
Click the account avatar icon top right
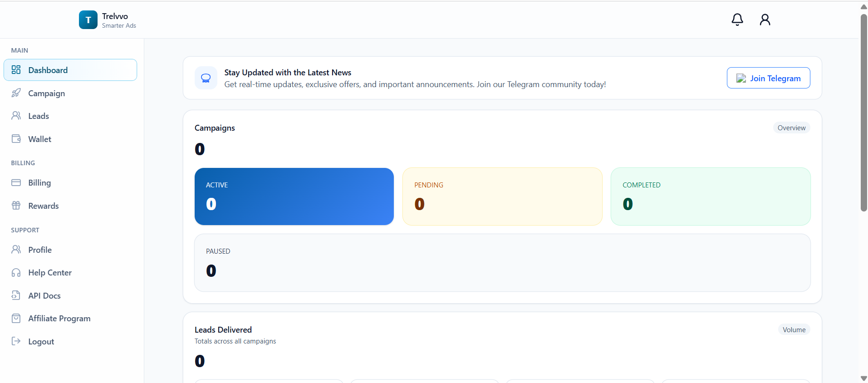(x=765, y=20)
